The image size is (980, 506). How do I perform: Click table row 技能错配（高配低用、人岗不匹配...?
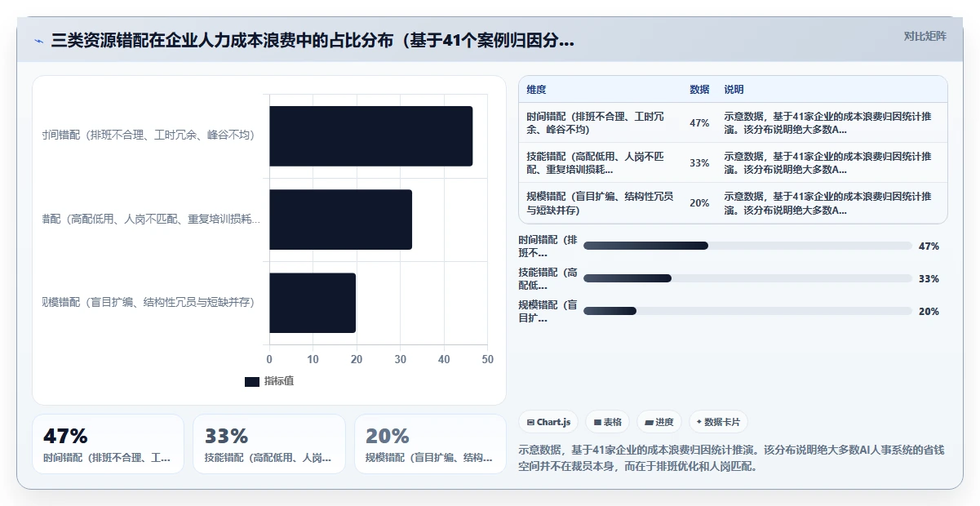pos(733,163)
